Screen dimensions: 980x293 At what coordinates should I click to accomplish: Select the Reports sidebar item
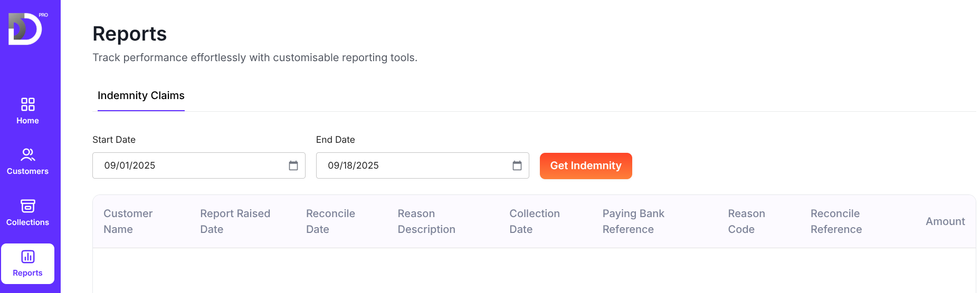click(x=27, y=263)
